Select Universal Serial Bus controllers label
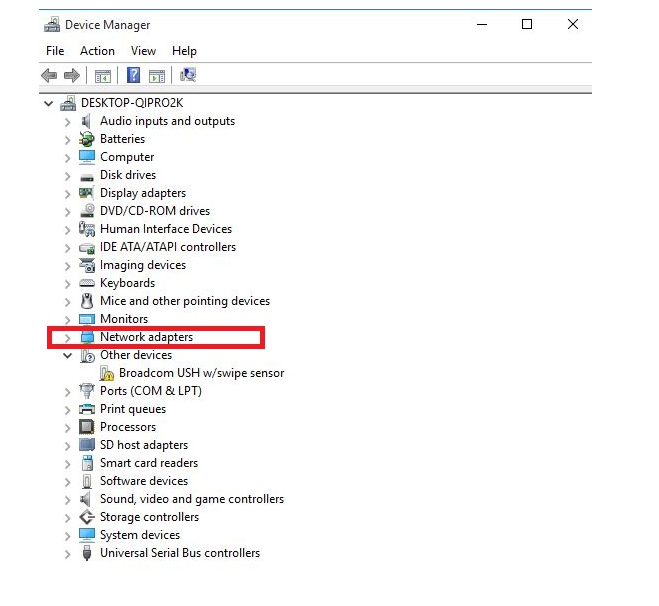 tap(180, 553)
